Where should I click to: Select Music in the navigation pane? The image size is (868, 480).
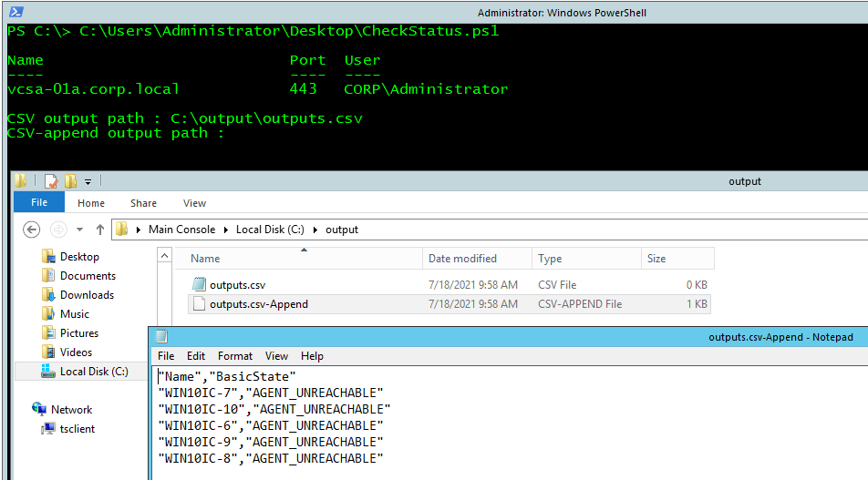coord(74,313)
